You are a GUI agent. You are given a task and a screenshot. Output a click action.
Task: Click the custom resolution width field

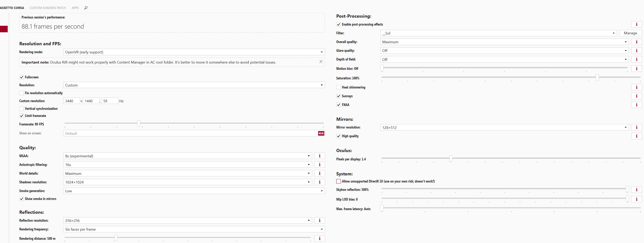point(72,101)
